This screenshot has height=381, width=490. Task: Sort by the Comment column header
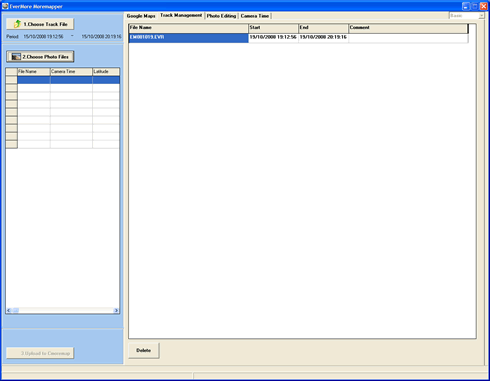pyautogui.click(x=408, y=28)
